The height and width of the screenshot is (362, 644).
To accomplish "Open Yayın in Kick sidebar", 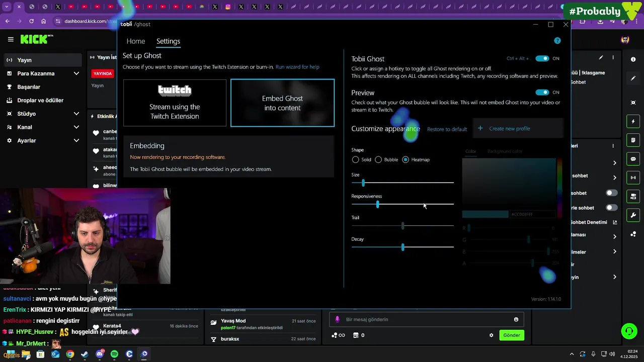I will point(43,60).
